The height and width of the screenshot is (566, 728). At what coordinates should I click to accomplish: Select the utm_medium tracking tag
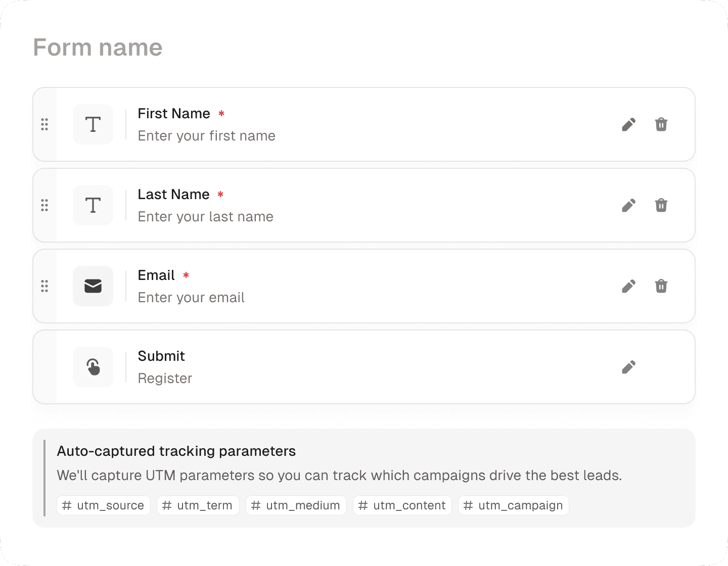click(x=296, y=505)
